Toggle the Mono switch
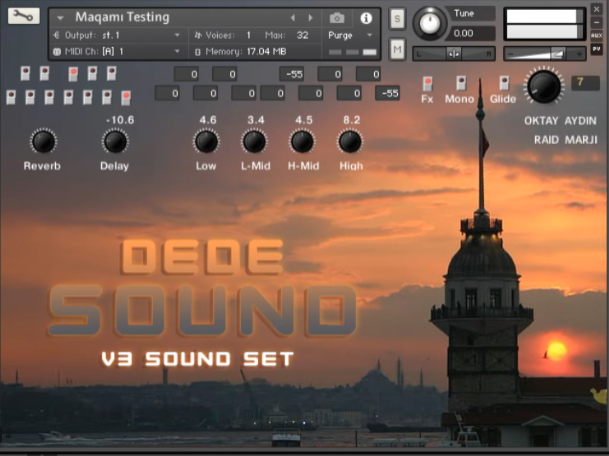This screenshot has height=456, width=609. tap(460, 84)
